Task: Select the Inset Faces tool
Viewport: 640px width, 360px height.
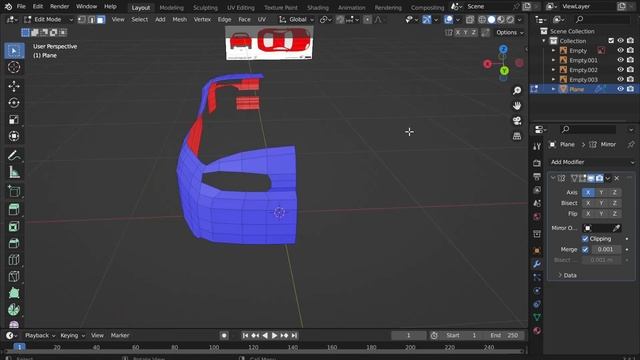Action: click(14, 227)
